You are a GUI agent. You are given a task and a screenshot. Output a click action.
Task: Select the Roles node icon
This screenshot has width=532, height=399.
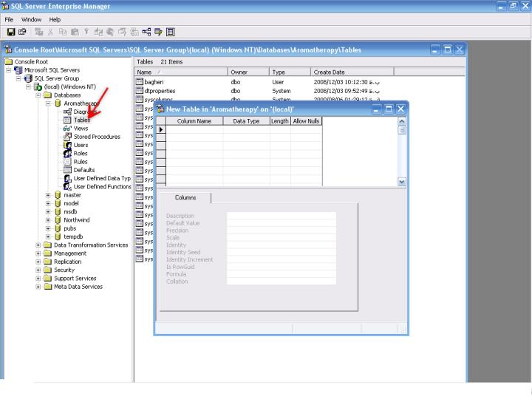click(x=67, y=154)
